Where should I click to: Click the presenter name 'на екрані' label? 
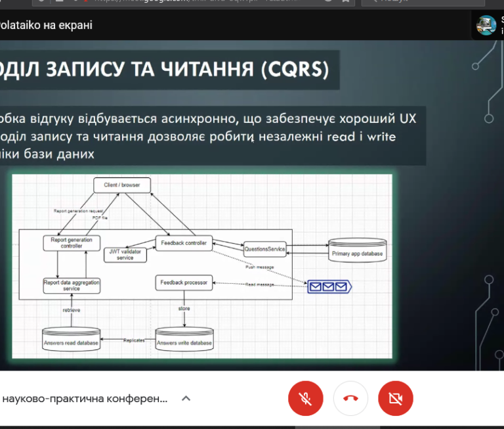(x=46, y=25)
